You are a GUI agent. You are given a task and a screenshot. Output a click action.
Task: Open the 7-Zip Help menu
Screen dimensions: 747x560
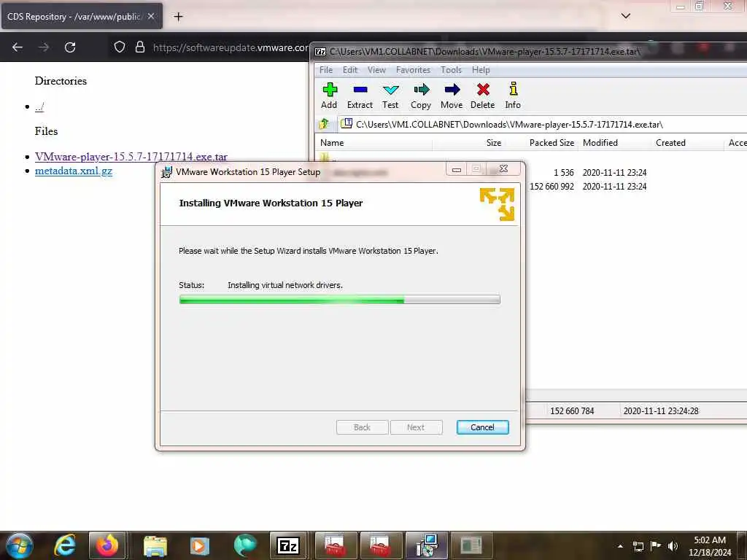pyautogui.click(x=481, y=70)
